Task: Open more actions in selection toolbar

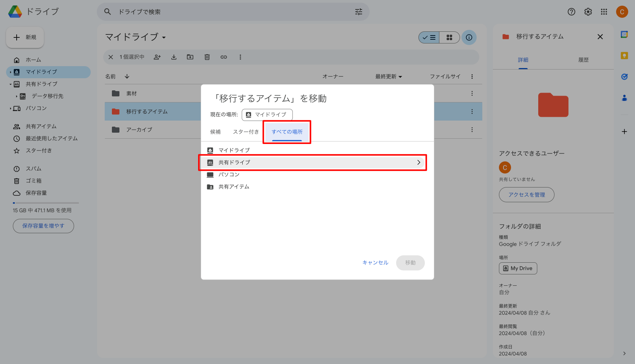Action: point(240,57)
